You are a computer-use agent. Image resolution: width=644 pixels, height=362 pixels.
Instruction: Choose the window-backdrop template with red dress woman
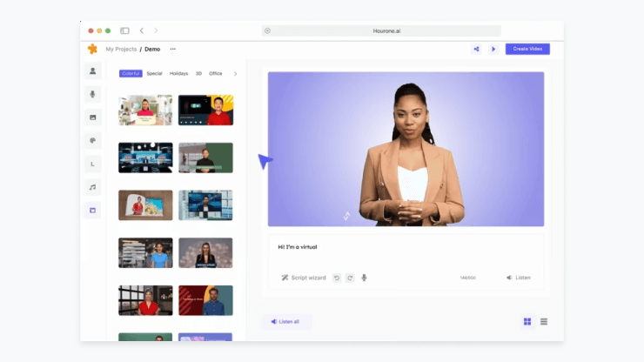pyautogui.click(x=145, y=300)
